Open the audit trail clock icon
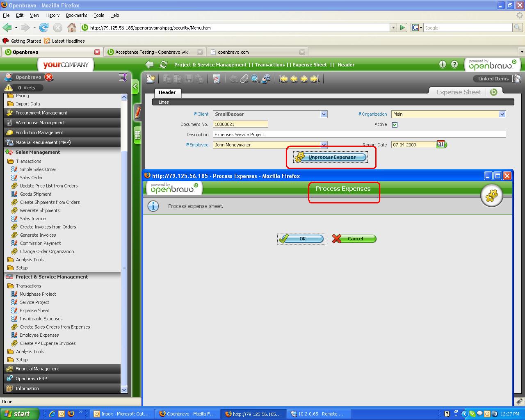Image resolution: width=525 pixels, height=420 pixels. point(266,79)
